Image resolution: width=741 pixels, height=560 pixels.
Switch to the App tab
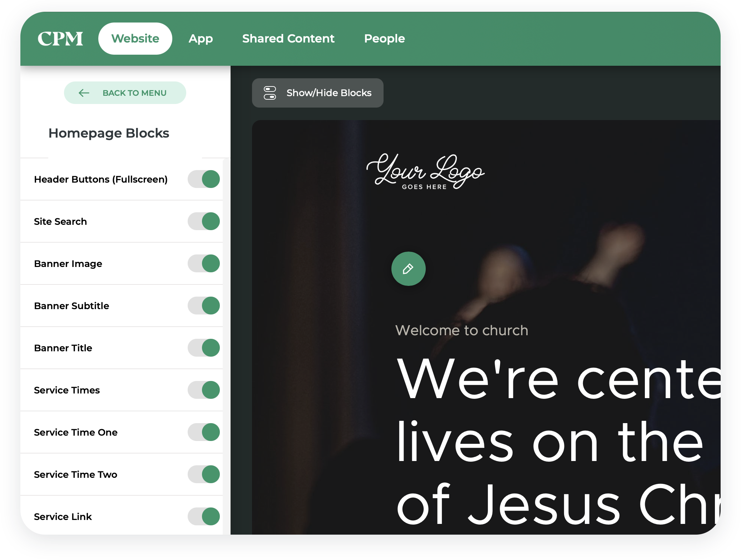[x=201, y=39]
